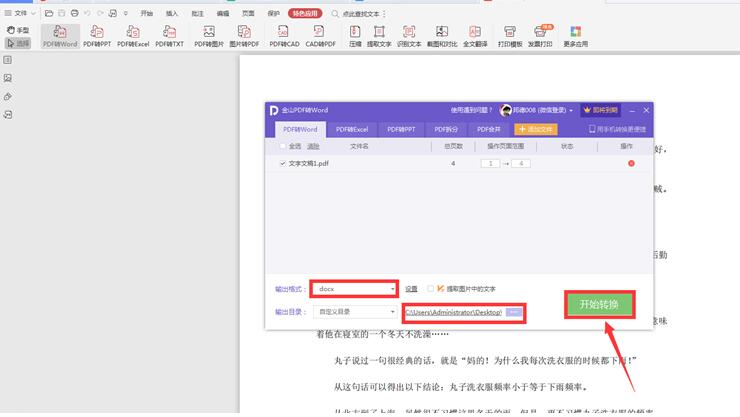
Task: Click the 全文翻译 translate icon
Action: (475, 36)
